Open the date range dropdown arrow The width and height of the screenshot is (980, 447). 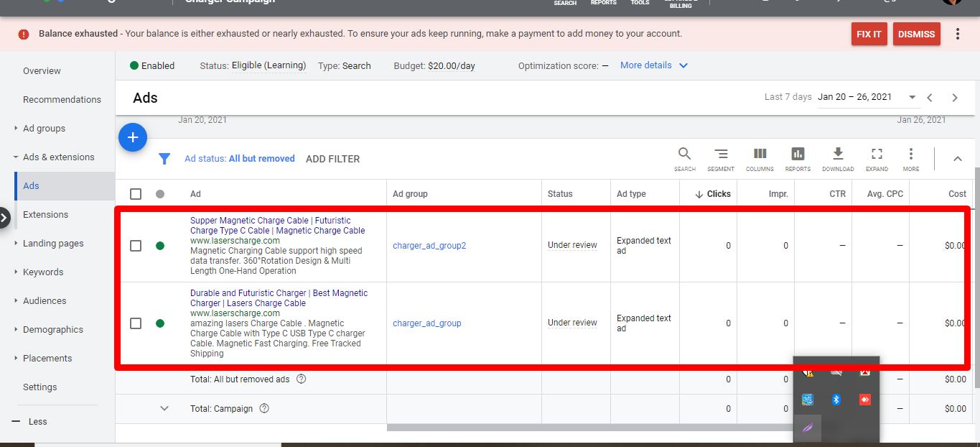tap(913, 97)
